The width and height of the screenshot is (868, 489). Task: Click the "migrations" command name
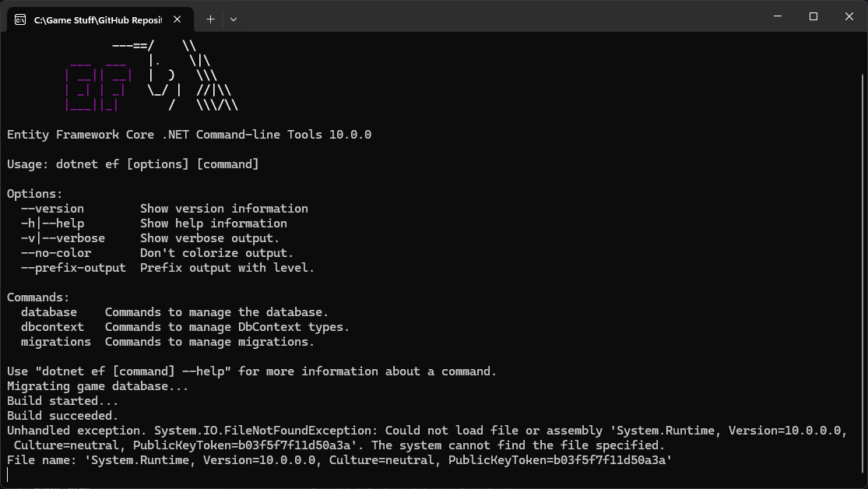[x=56, y=342]
